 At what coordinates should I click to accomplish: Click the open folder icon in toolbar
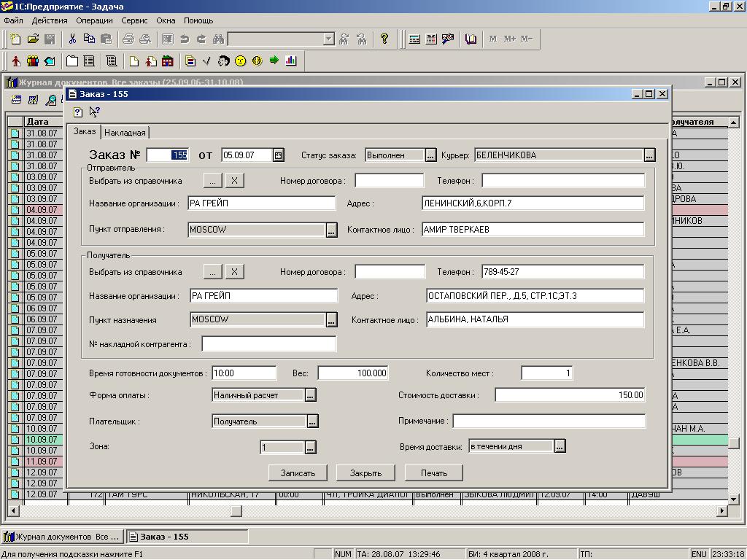click(x=33, y=39)
